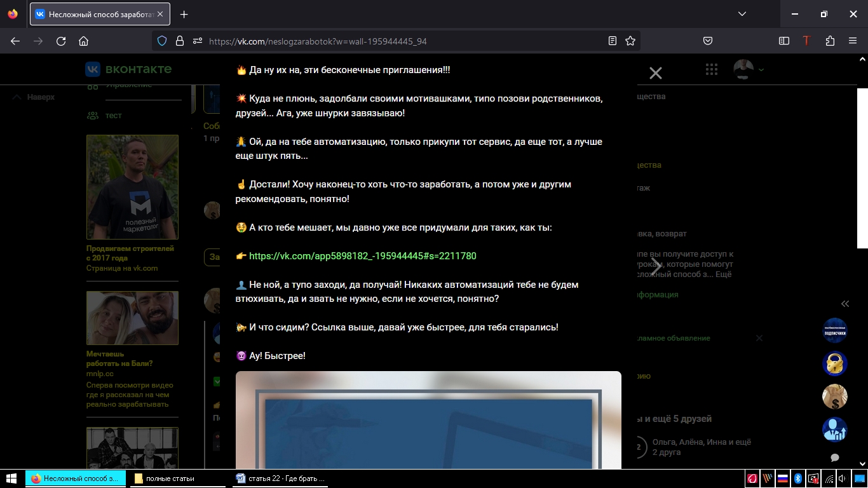List all tabs with the dropdown arrow

[x=742, y=14]
